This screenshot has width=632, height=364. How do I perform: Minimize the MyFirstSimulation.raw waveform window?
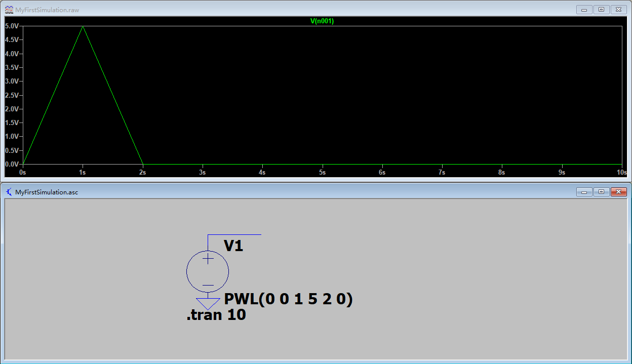583,9
